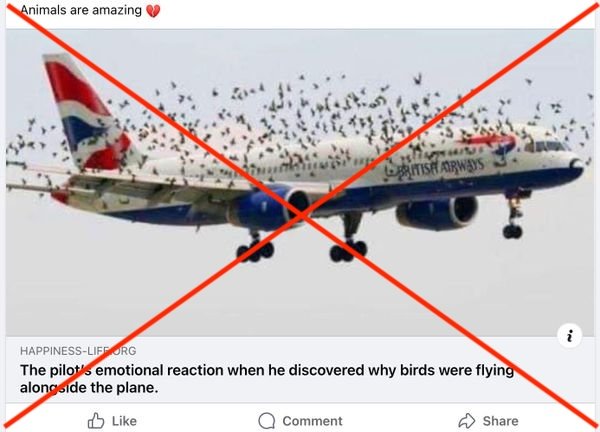This screenshot has width=600, height=432.
Task: Tap the Share label text
Action: [x=501, y=421]
